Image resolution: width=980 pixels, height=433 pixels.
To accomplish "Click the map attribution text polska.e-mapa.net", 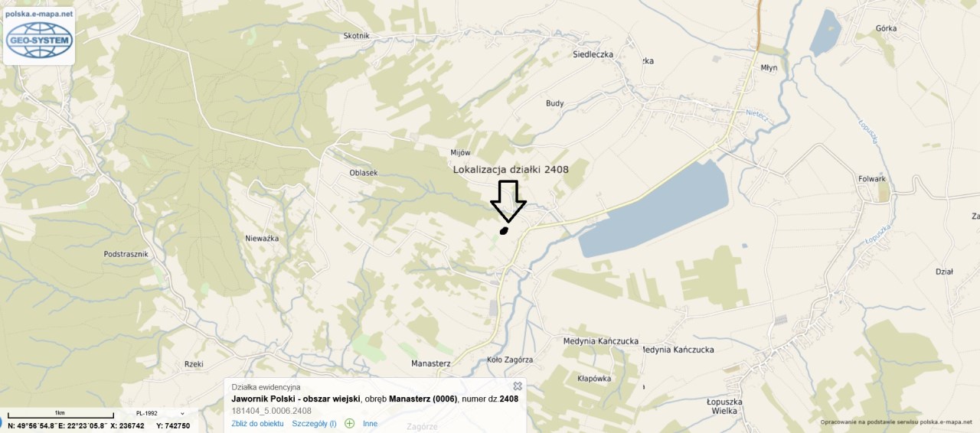I will (x=897, y=422).
